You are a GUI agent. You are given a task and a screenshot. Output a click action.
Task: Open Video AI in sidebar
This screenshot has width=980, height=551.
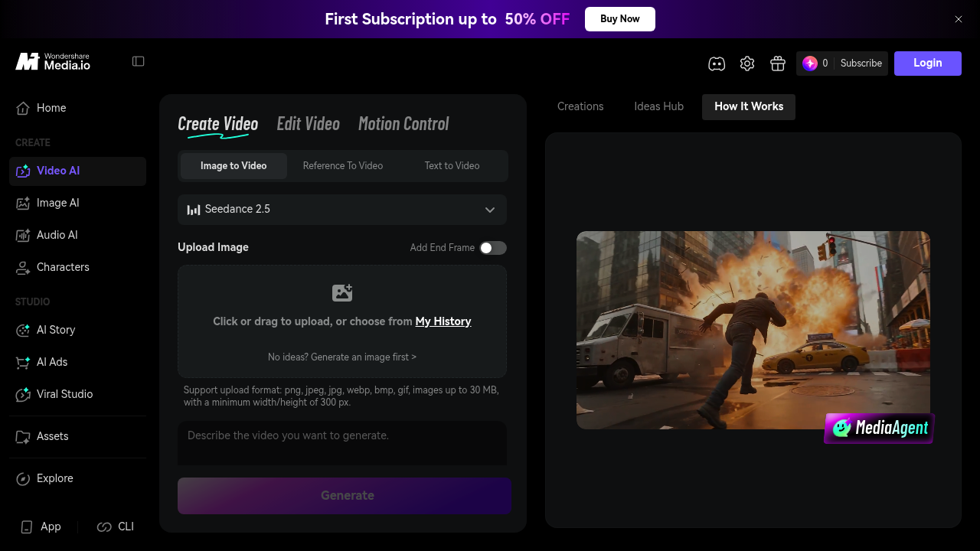[77, 171]
